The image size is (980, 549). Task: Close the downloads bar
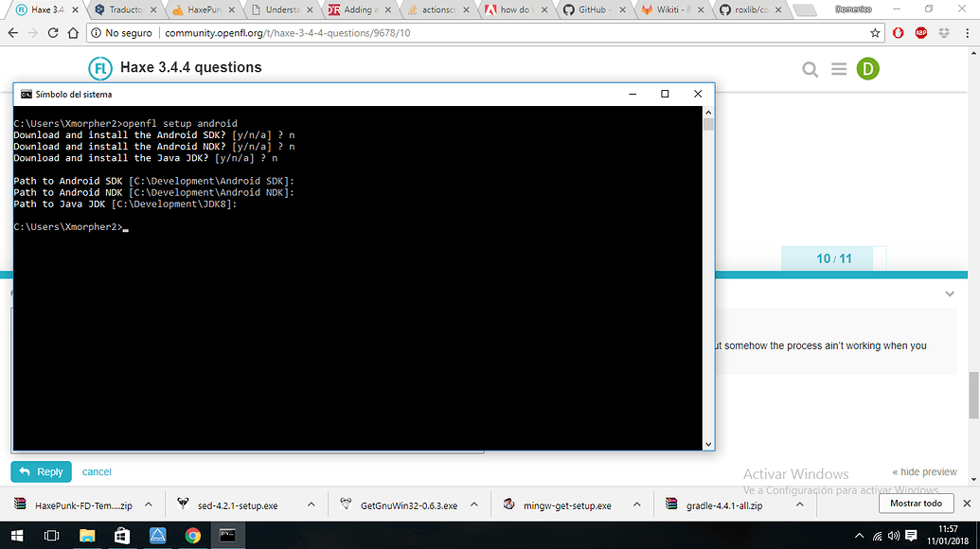pyautogui.click(x=967, y=504)
